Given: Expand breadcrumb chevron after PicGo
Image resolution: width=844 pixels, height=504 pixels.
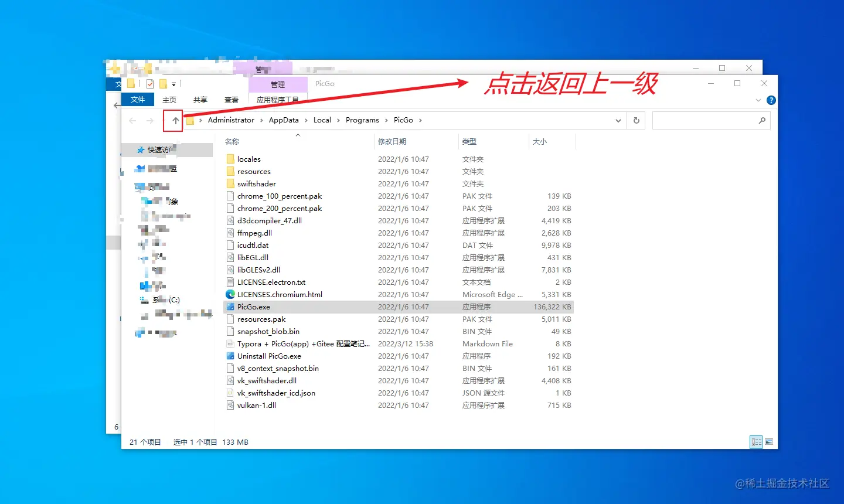Looking at the screenshot, I should tap(420, 121).
